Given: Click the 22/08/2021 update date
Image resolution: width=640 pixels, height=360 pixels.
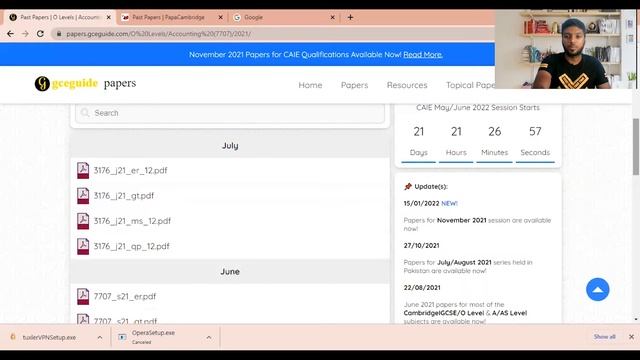Looking at the screenshot, I should click(x=422, y=288).
